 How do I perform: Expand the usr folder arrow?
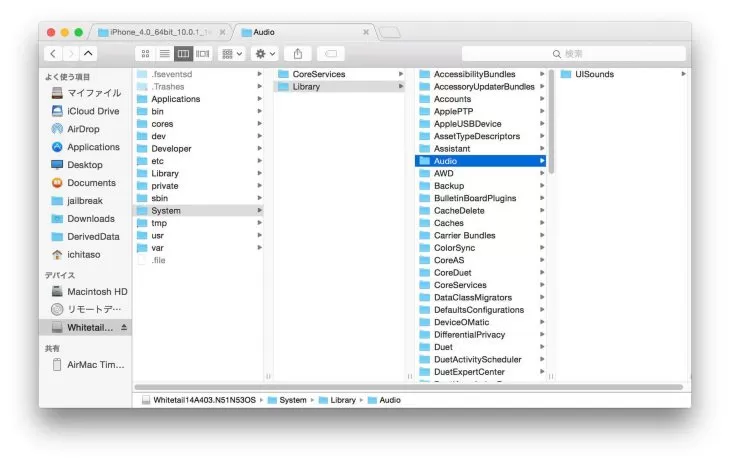pos(259,235)
